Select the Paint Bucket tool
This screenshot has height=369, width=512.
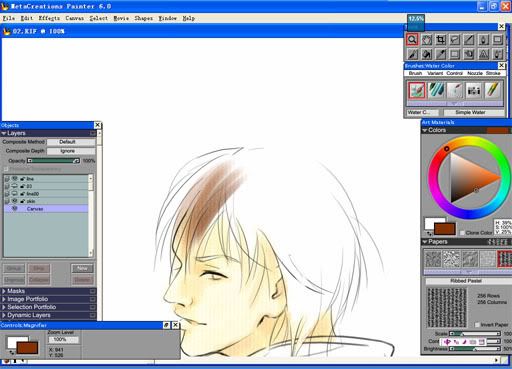427,54
